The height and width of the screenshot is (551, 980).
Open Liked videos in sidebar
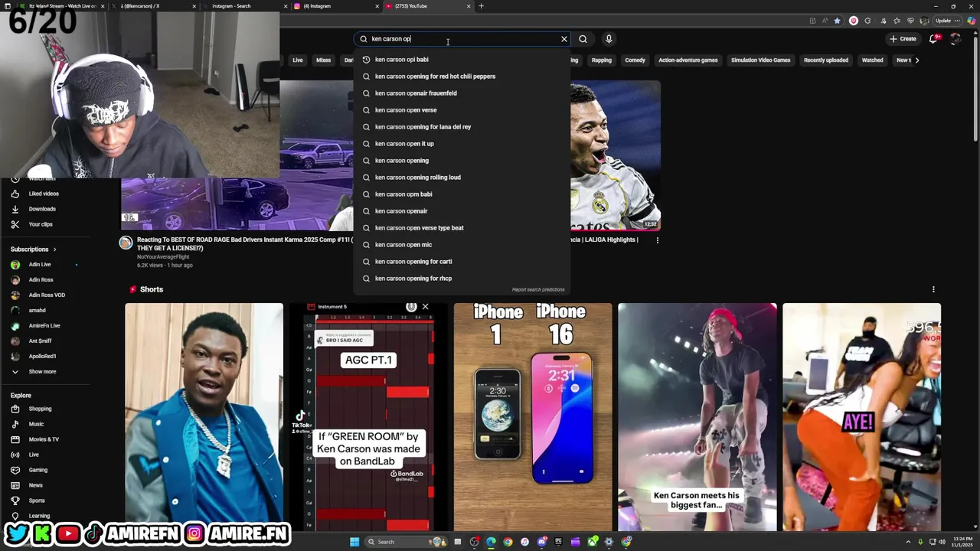click(x=44, y=194)
